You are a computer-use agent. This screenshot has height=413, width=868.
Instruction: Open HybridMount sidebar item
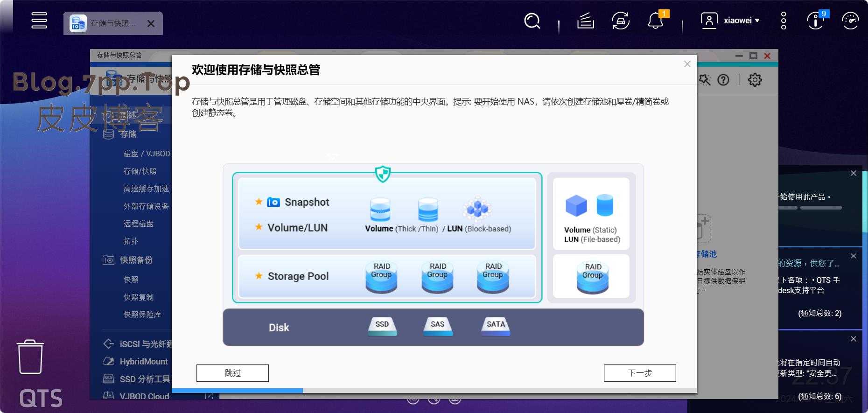click(135, 362)
